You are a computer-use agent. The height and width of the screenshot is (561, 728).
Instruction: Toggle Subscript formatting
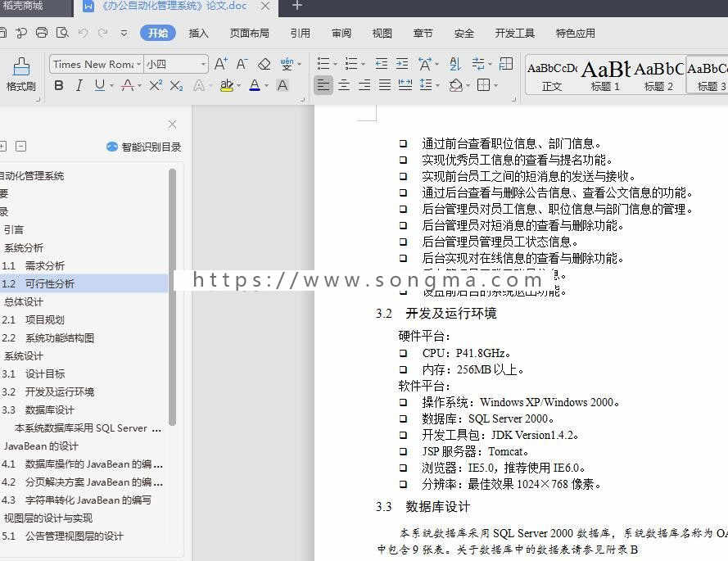(x=176, y=85)
